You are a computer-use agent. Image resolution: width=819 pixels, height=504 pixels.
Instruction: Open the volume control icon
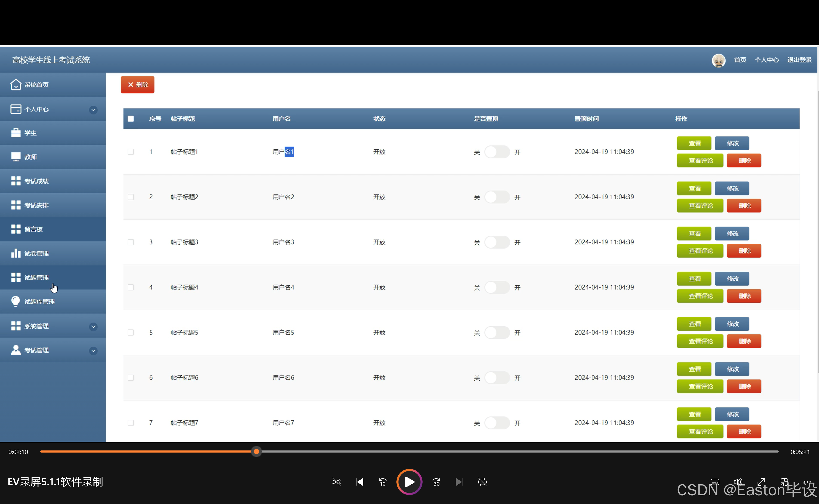click(738, 482)
